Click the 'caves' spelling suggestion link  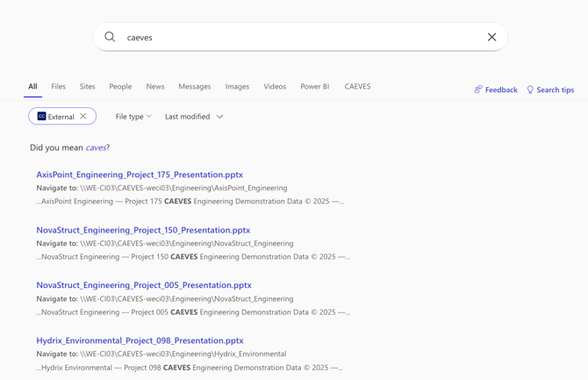(x=95, y=147)
